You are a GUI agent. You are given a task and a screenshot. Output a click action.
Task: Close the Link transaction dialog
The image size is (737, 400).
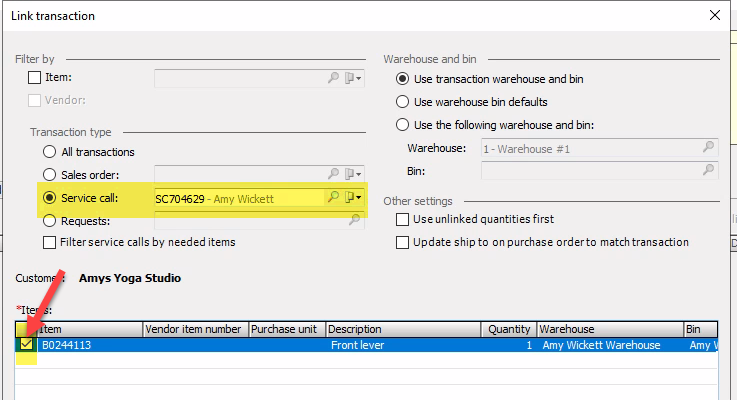coord(715,15)
